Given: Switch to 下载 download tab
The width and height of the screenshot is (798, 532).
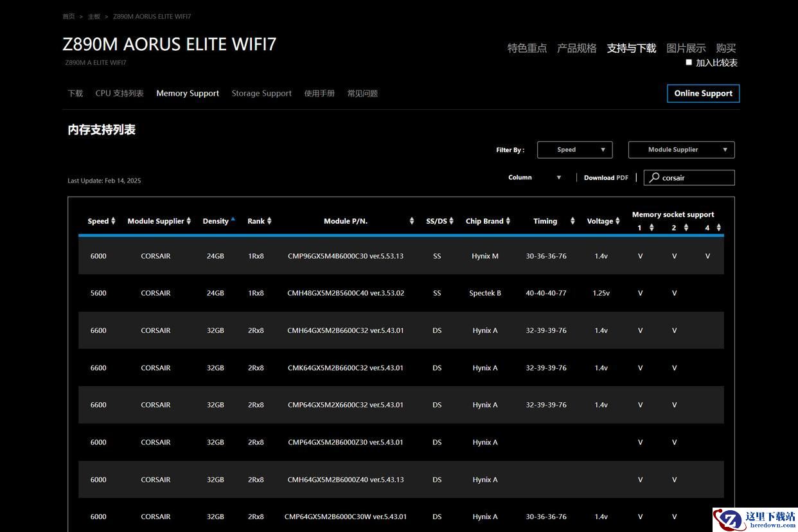Looking at the screenshot, I should tap(75, 93).
